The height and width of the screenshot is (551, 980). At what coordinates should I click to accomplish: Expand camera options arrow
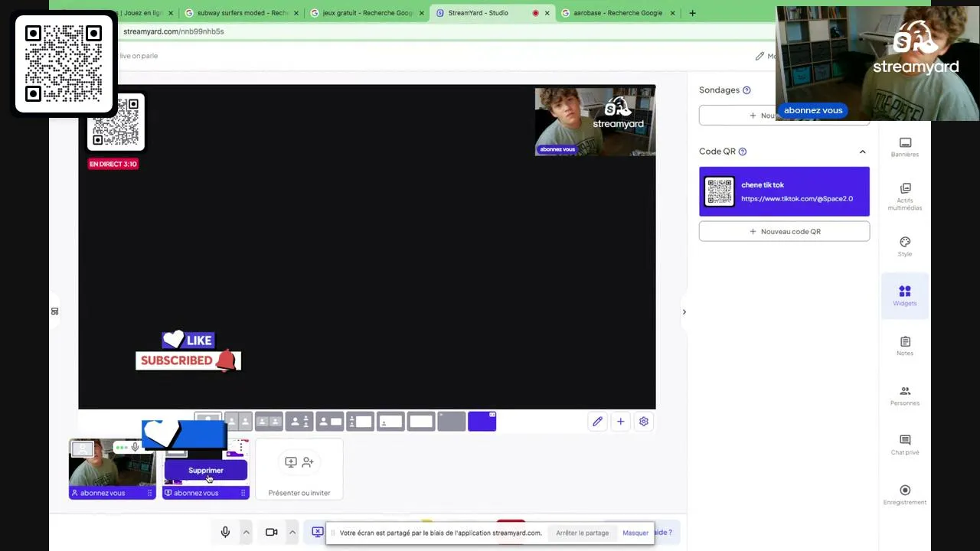point(292,533)
